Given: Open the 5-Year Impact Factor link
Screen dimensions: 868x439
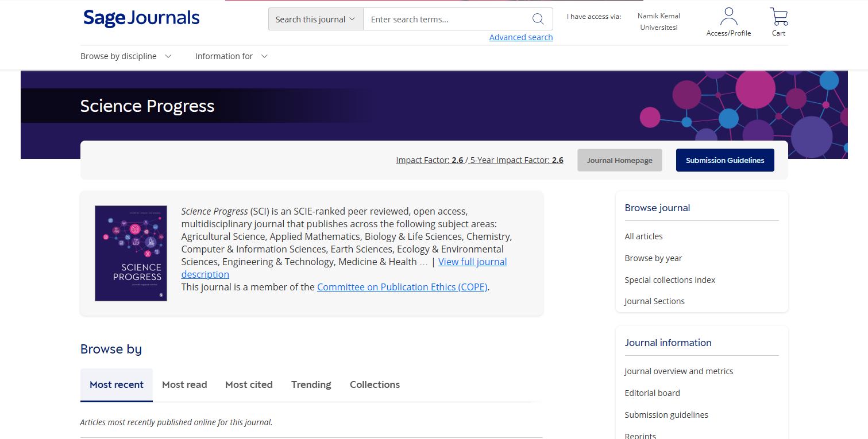Looking at the screenshot, I should point(516,160).
